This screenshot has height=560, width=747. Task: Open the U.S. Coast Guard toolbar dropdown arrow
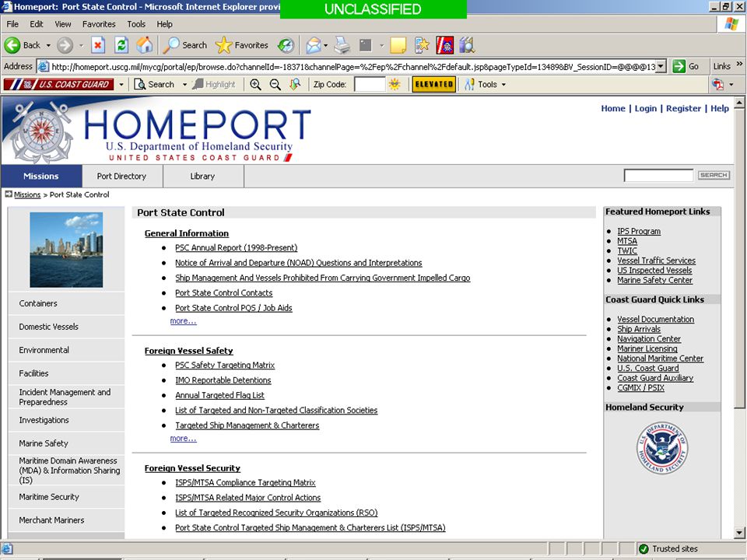[121, 84]
